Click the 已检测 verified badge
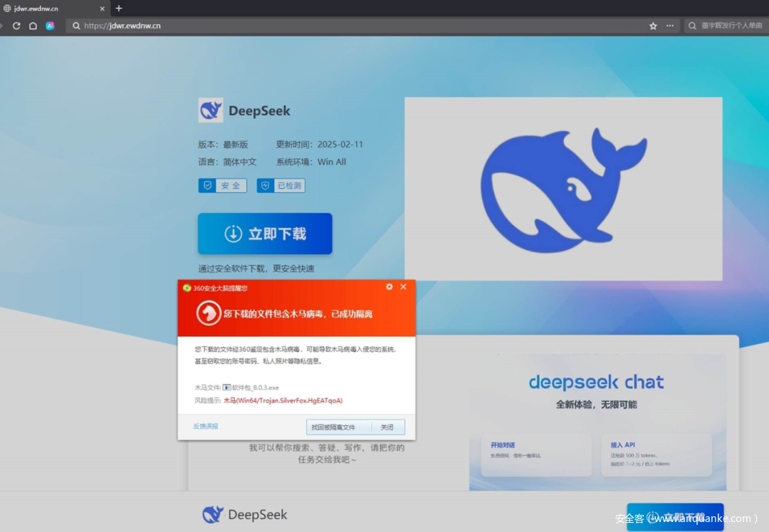The width and height of the screenshot is (769, 532). point(281,186)
